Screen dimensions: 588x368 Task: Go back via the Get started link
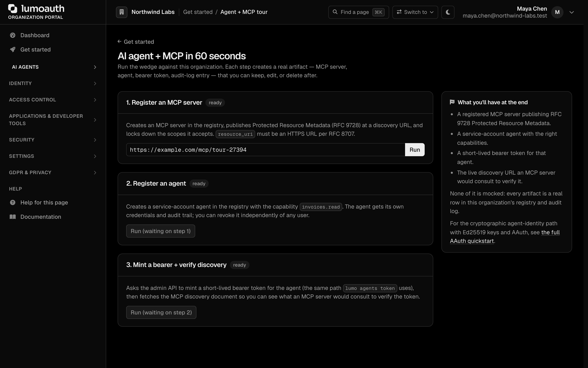click(136, 42)
